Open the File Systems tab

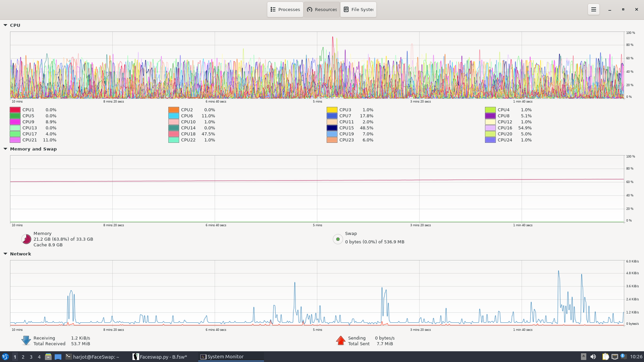pos(358,10)
